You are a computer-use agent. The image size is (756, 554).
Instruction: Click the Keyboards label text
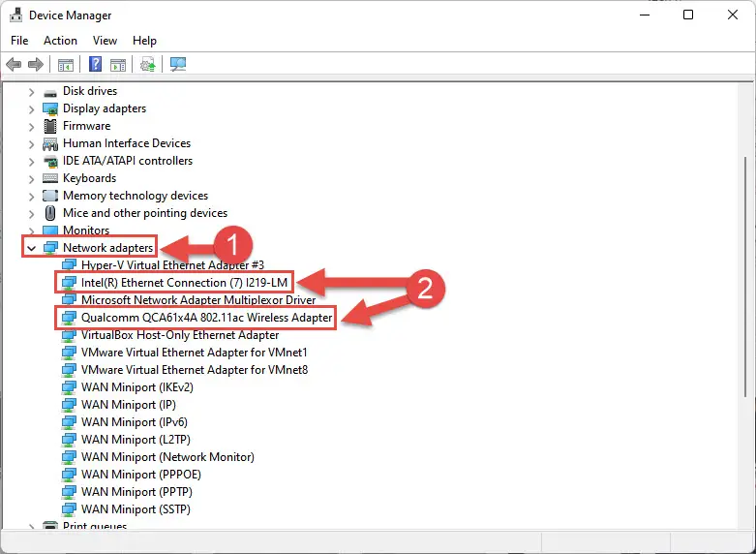coord(90,178)
